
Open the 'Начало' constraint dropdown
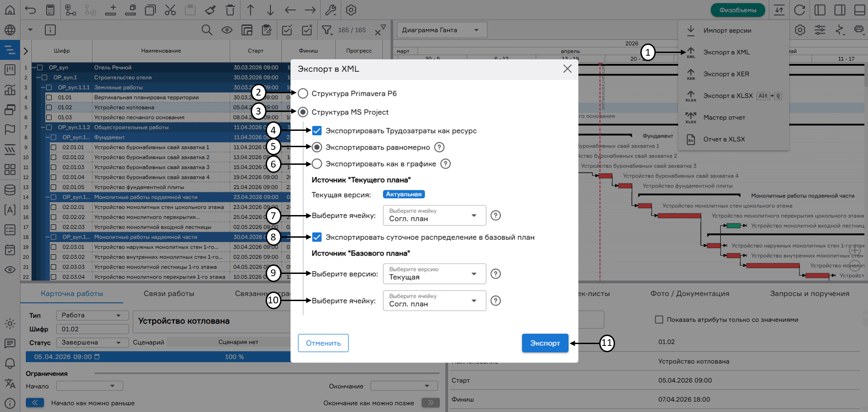click(x=90, y=386)
